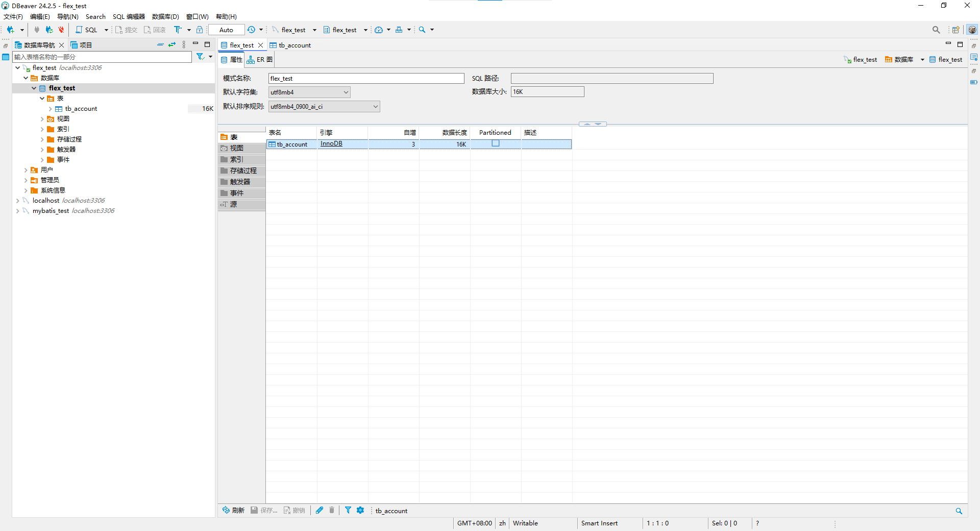
Task: Switch to the ER 图 tab
Action: tap(260, 60)
